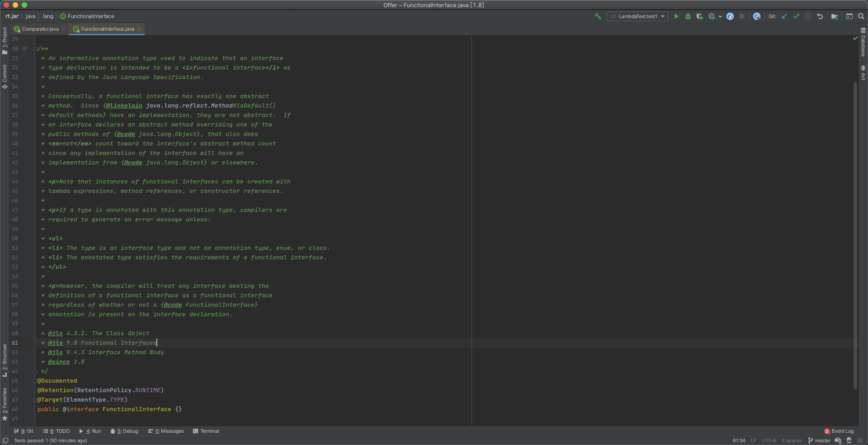
Task: Click line number 61 in the gutter
Action: tap(15, 343)
